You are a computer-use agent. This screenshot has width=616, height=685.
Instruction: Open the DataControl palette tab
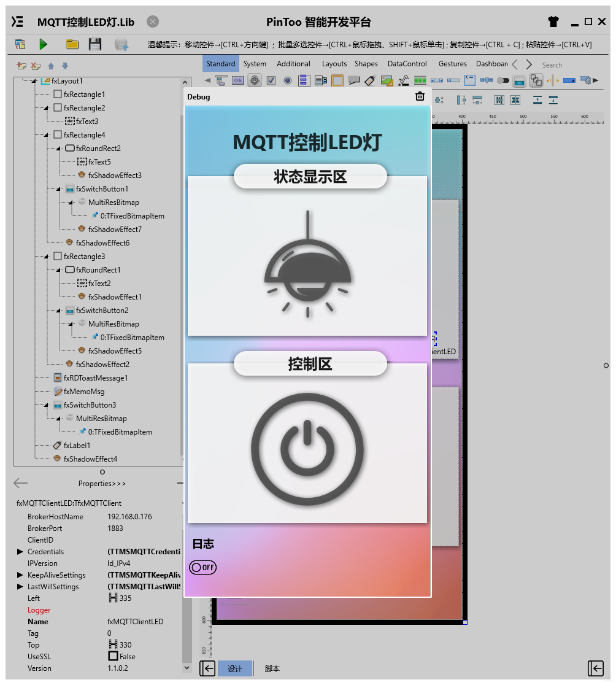[407, 64]
